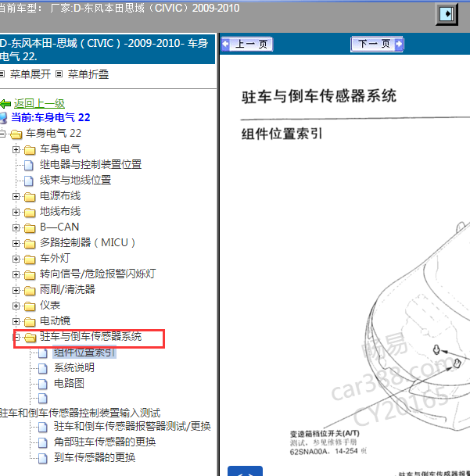
Task: Open 驻车和倒车传感器报警器测试/更换 item
Action: pos(132,426)
